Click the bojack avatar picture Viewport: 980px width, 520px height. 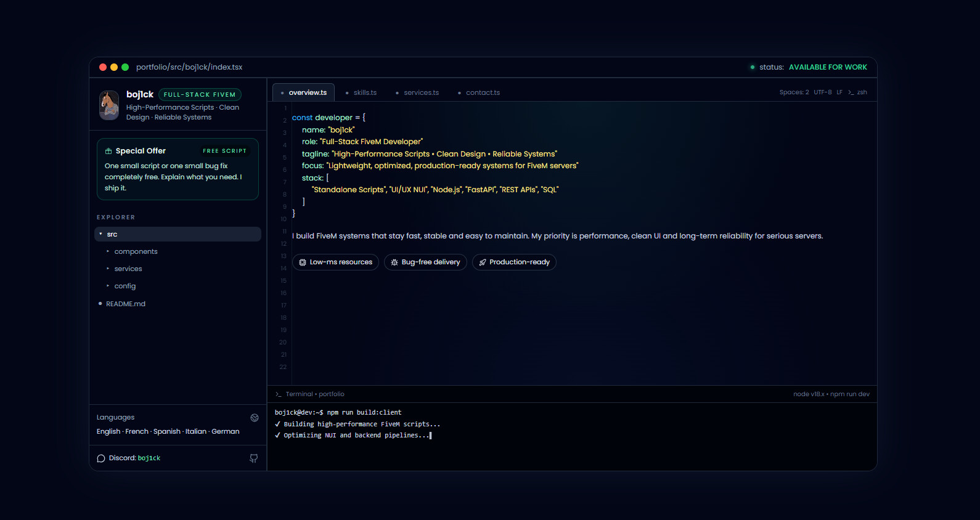click(x=109, y=105)
